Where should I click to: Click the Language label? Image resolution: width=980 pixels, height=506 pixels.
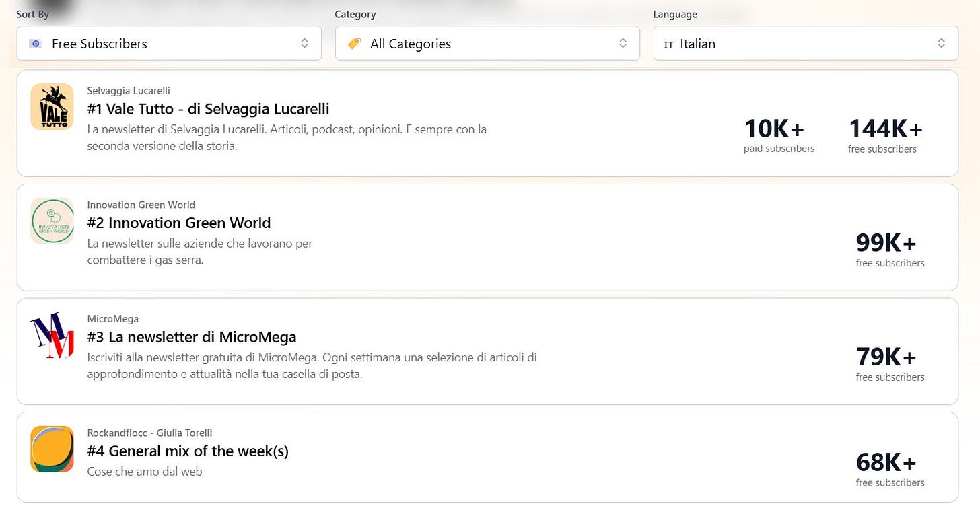675,14
